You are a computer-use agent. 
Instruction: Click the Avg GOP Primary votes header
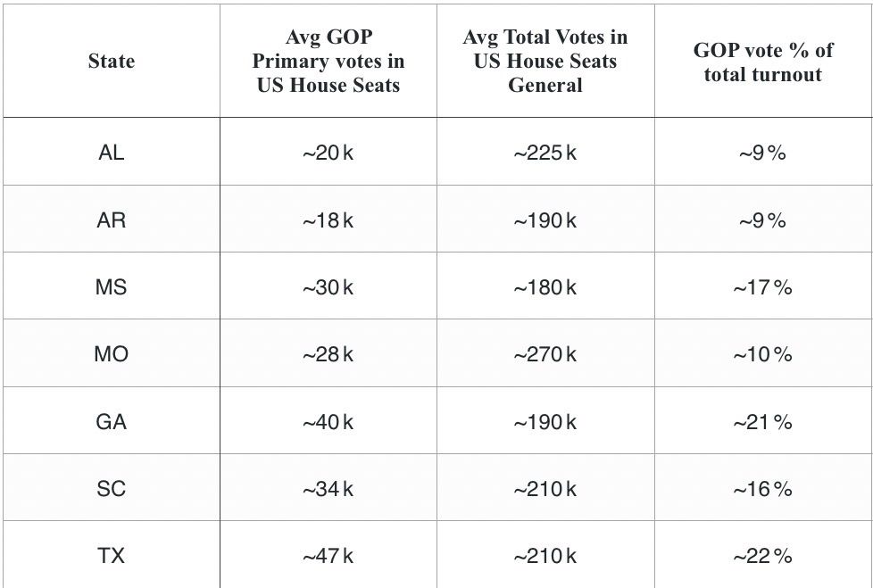328,61
